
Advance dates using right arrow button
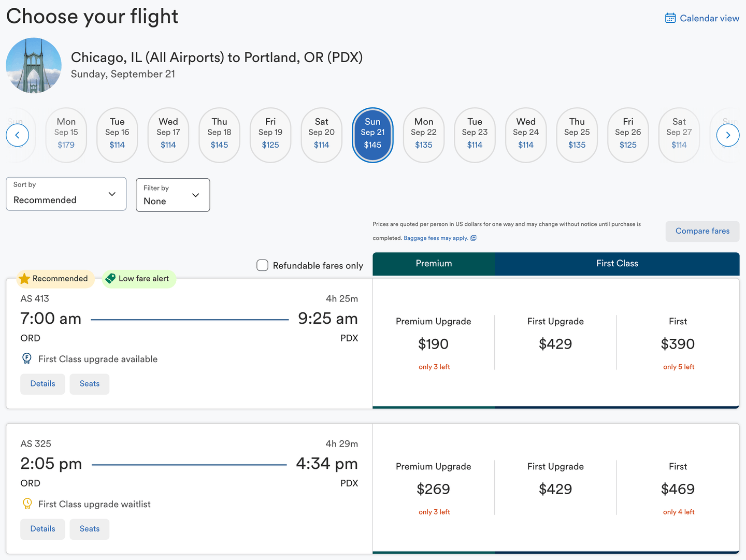click(727, 136)
